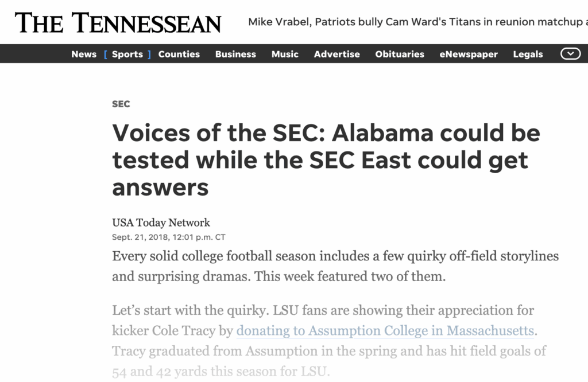Go to the News section
Viewport: 588px width, 382px height.
84,54
